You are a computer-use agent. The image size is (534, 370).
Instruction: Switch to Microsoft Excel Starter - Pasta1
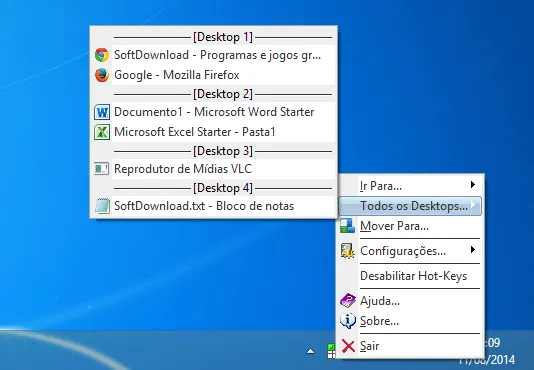214,132
